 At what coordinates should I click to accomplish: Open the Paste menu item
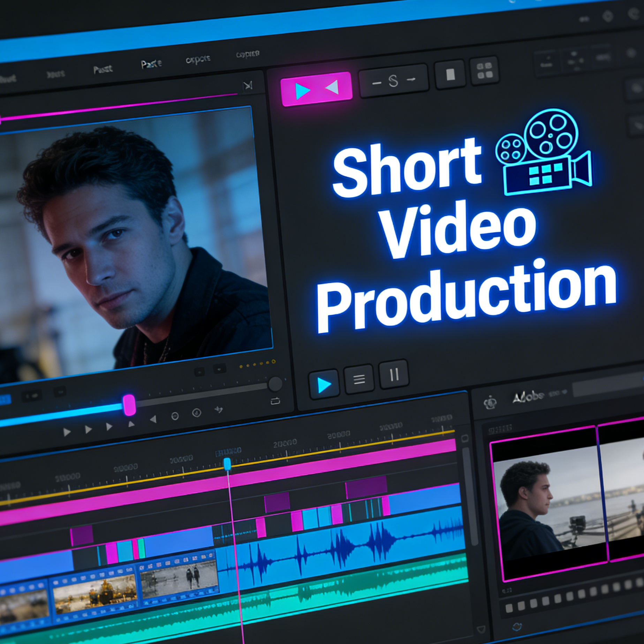pos(151,64)
